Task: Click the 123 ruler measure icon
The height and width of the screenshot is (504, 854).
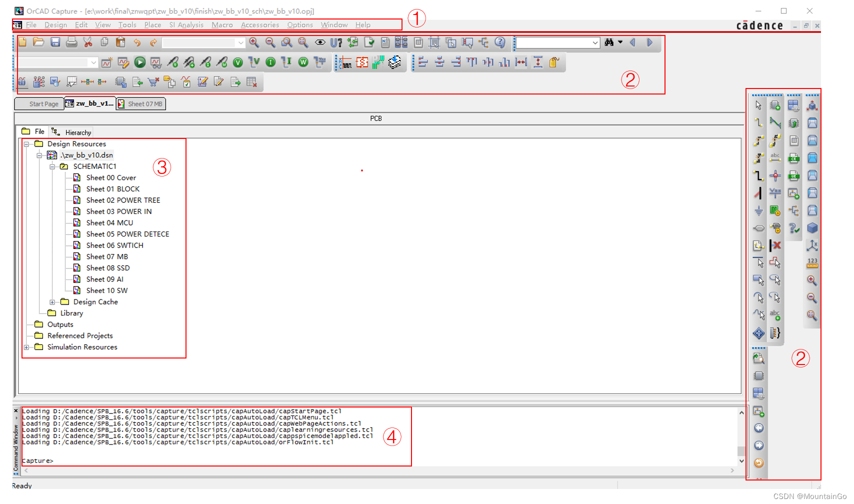Action: [x=812, y=263]
